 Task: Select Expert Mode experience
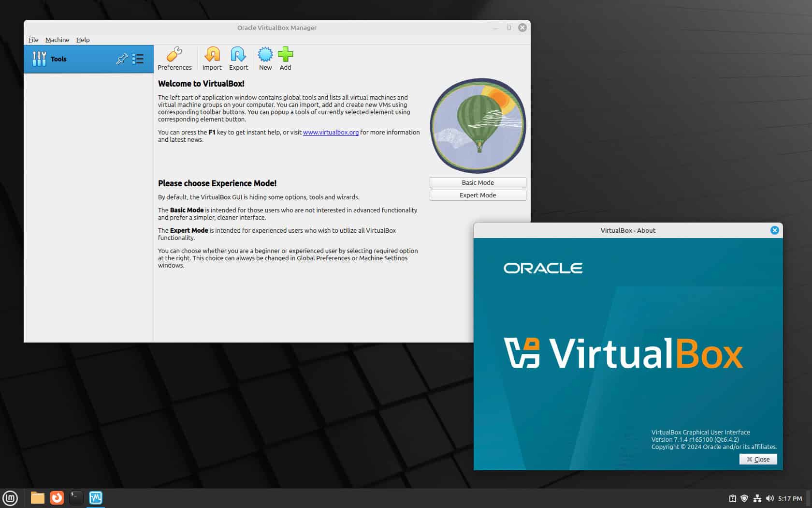tap(478, 195)
